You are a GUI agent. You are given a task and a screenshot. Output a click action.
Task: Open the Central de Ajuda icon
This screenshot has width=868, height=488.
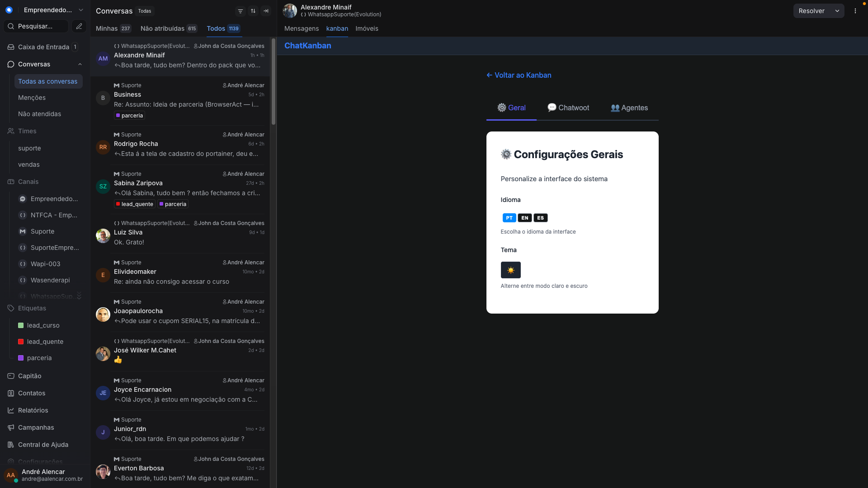click(x=11, y=445)
